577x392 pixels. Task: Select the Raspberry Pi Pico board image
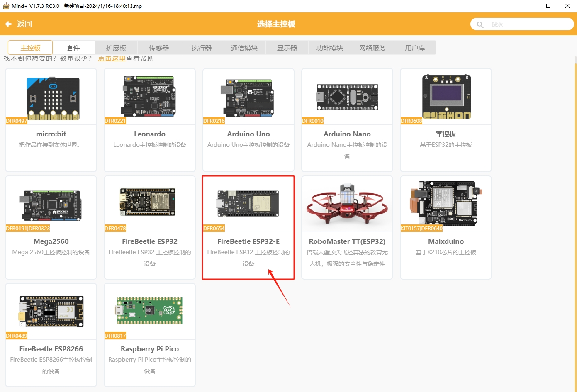149,311
